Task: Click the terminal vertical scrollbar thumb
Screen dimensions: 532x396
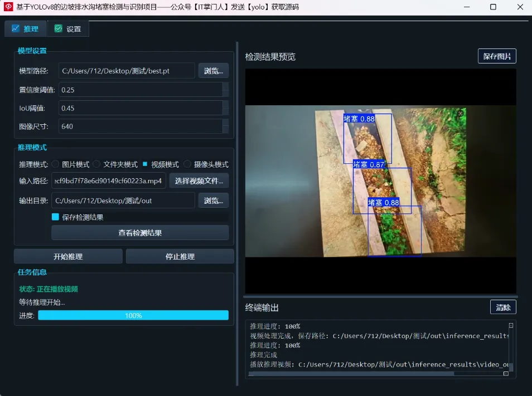Action: (511, 367)
